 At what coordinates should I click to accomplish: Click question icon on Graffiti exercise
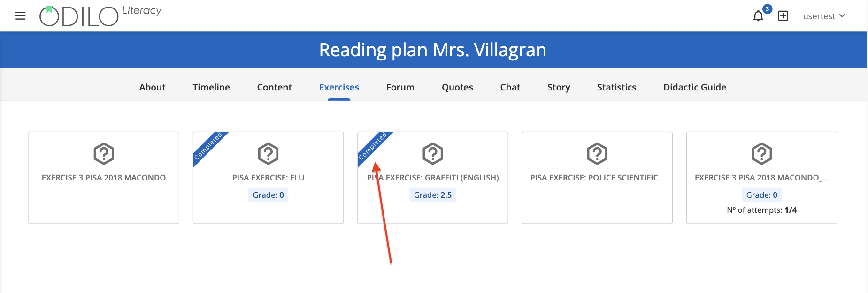pyautogui.click(x=433, y=153)
